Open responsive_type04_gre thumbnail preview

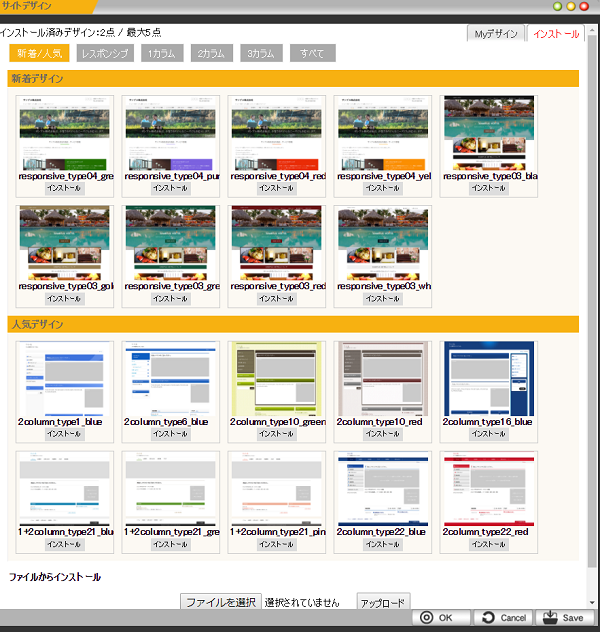[x=64, y=133]
